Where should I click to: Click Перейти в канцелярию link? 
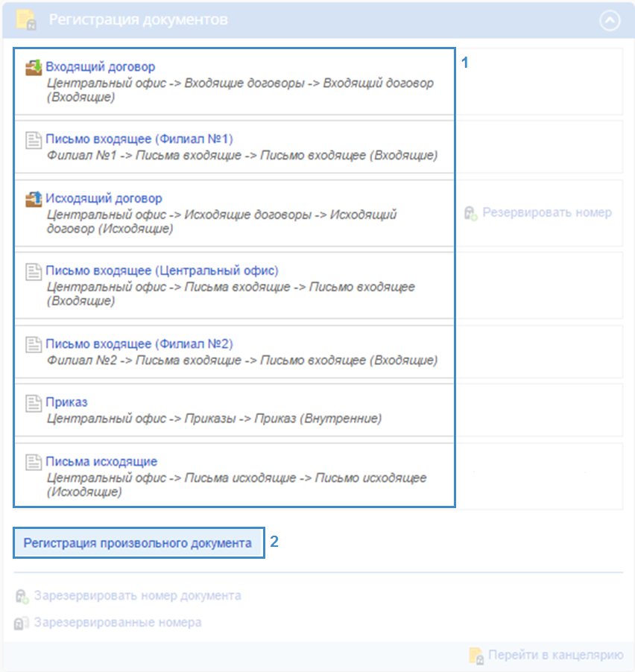coord(556,655)
